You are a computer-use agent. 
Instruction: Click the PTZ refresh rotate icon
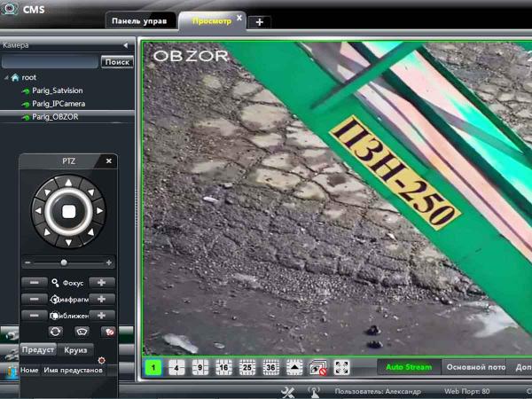55,331
